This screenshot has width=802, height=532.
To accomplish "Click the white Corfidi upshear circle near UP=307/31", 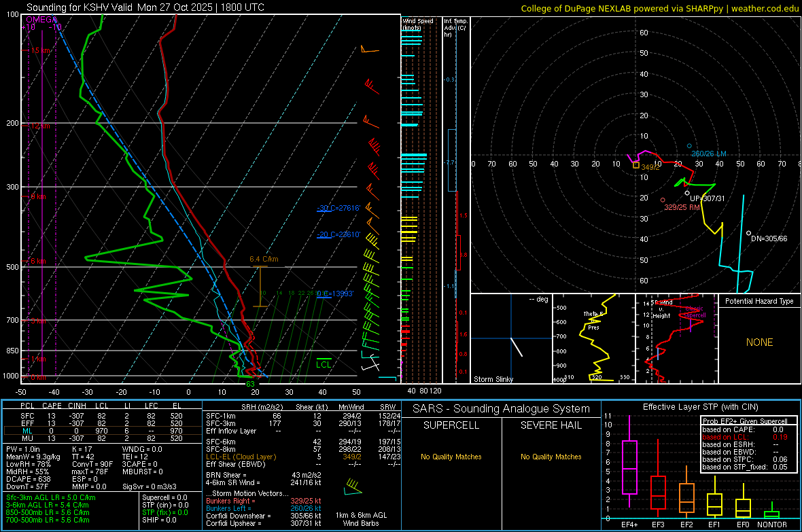I will tap(687, 194).
